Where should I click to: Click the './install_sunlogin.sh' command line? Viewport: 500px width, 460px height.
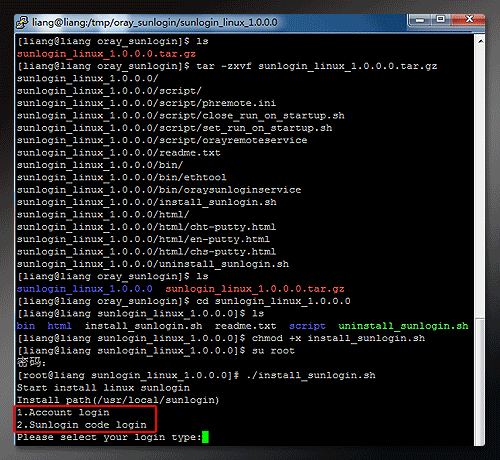pos(197,376)
